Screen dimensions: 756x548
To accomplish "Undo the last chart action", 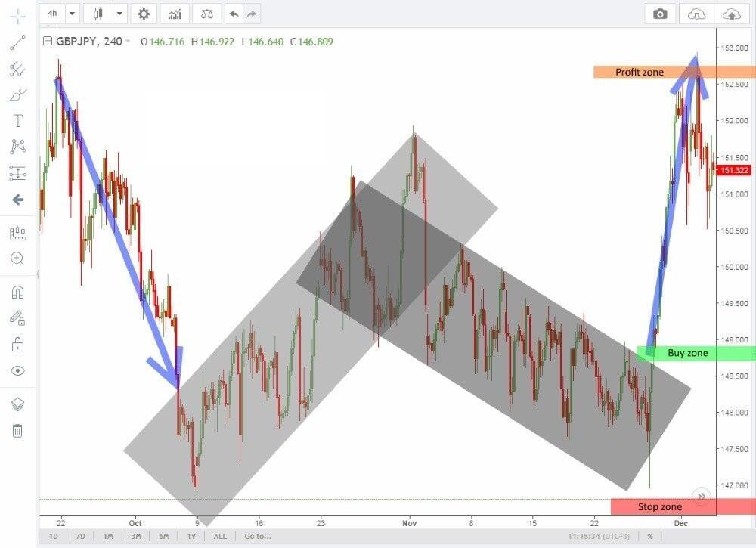I will [234, 14].
